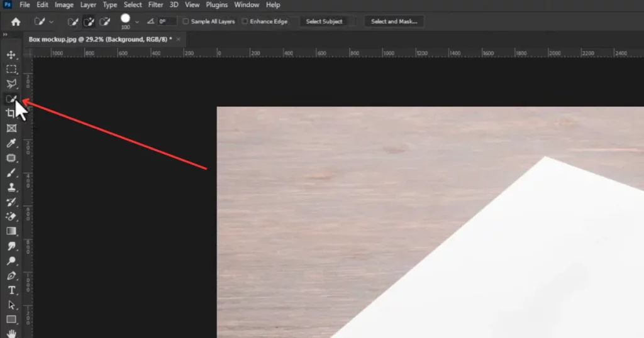Enable the Enhance Edge checkbox
The height and width of the screenshot is (338, 644).
pos(245,21)
